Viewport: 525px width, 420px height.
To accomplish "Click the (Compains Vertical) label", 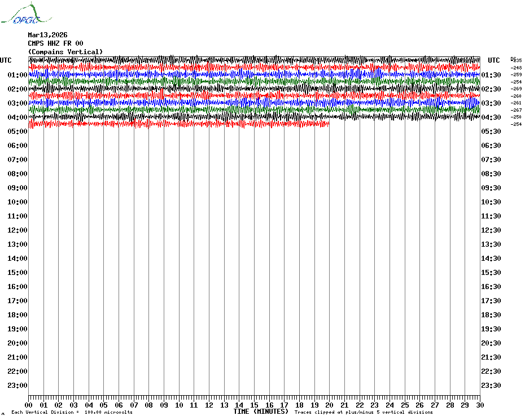I will (65, 52).
